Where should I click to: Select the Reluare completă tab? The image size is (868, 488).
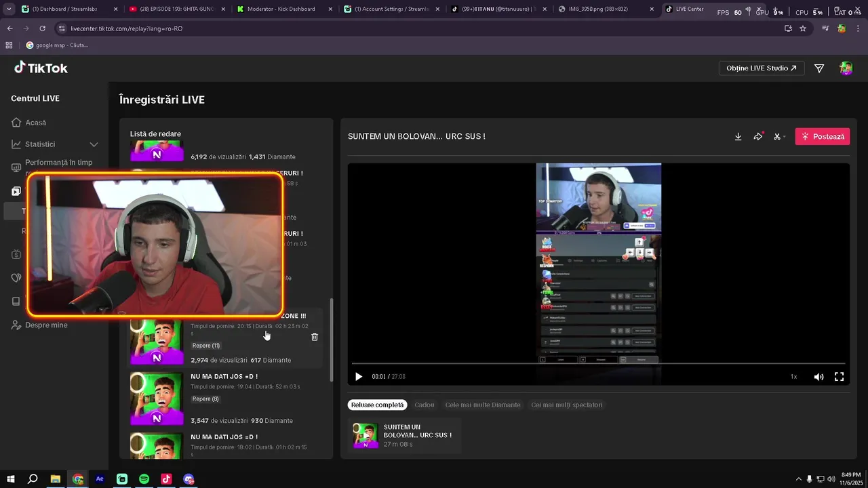tap(378, 405)
